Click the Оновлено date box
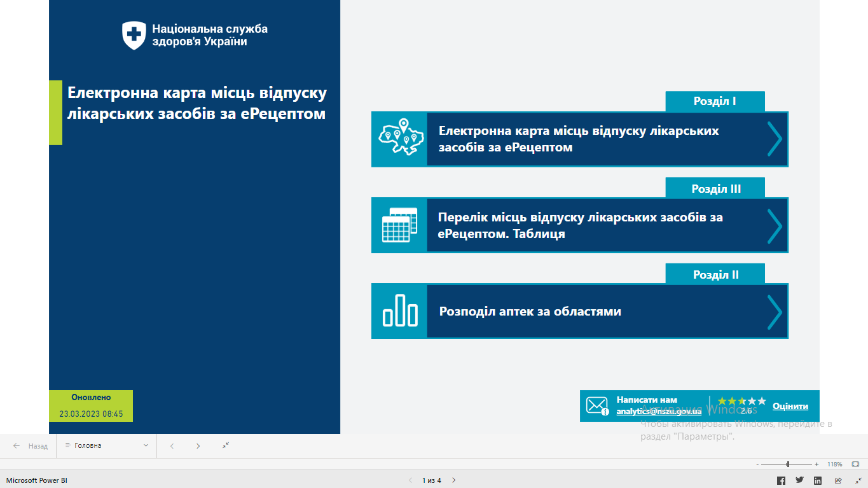 (x=91, y=405)
